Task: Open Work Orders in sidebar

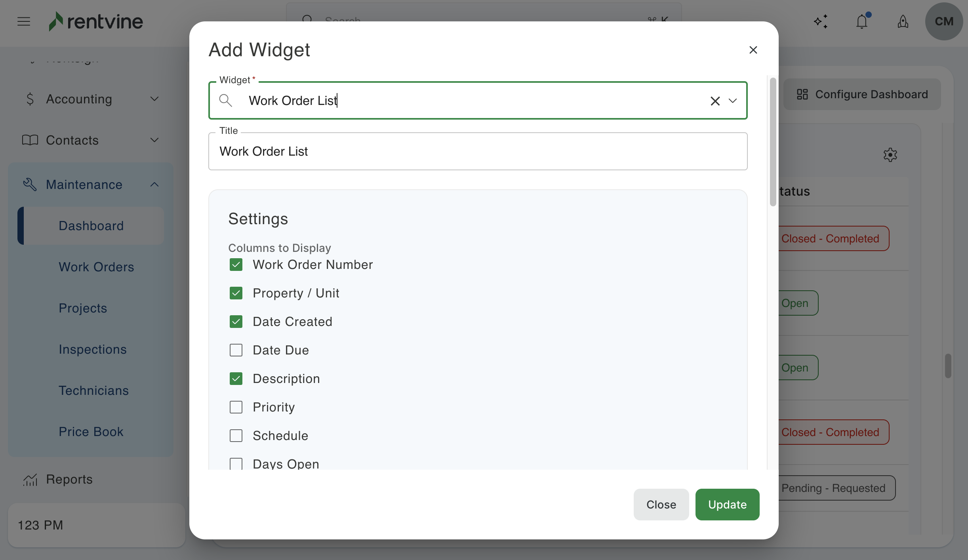Action: click(96, 267)
